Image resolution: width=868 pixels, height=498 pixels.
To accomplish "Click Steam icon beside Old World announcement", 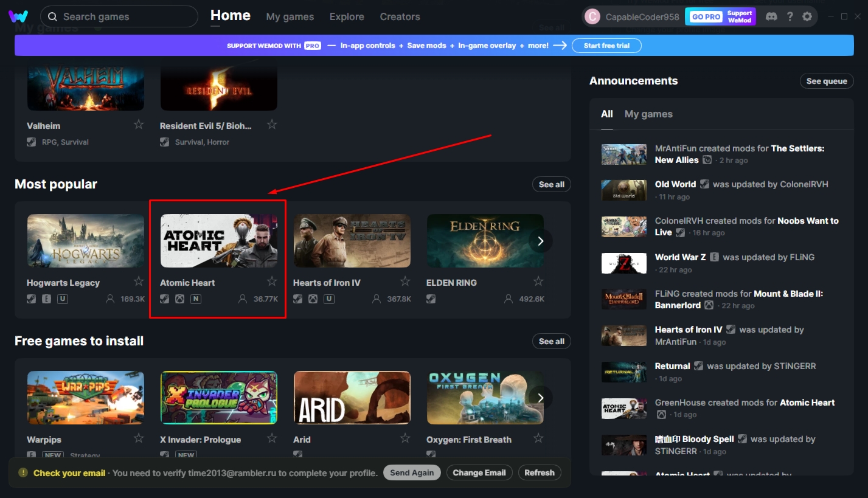I will click(x=704, y=184).
